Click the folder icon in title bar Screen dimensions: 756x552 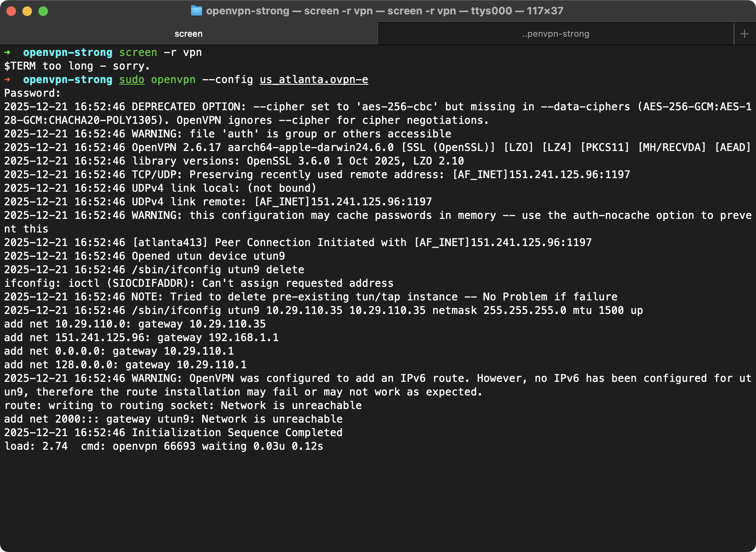pyautogui.click(x=196, y=11)
